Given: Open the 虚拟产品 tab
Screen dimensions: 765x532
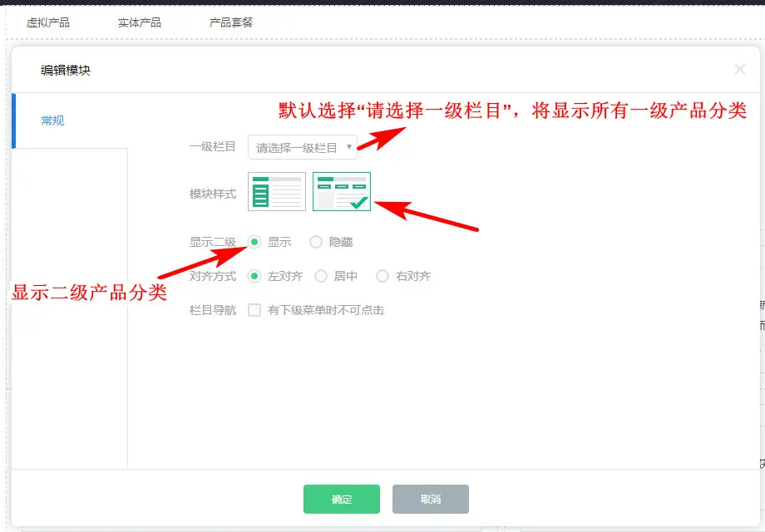Looking at the screenshot, I should pos(48,22).
